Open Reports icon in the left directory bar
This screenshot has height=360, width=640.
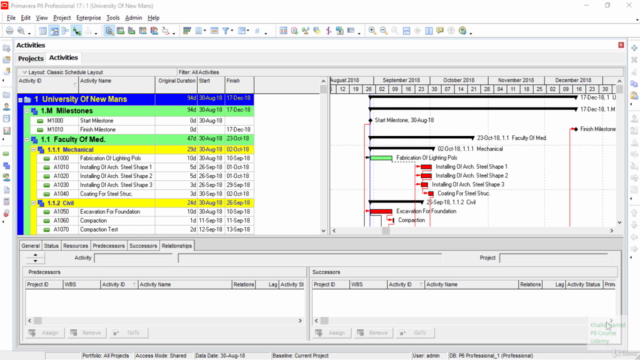click(x=7, y=119)
